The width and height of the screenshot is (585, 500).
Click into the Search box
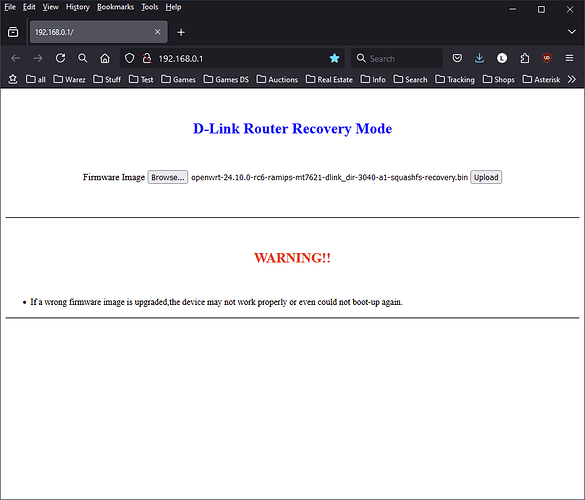coord(397,58)
